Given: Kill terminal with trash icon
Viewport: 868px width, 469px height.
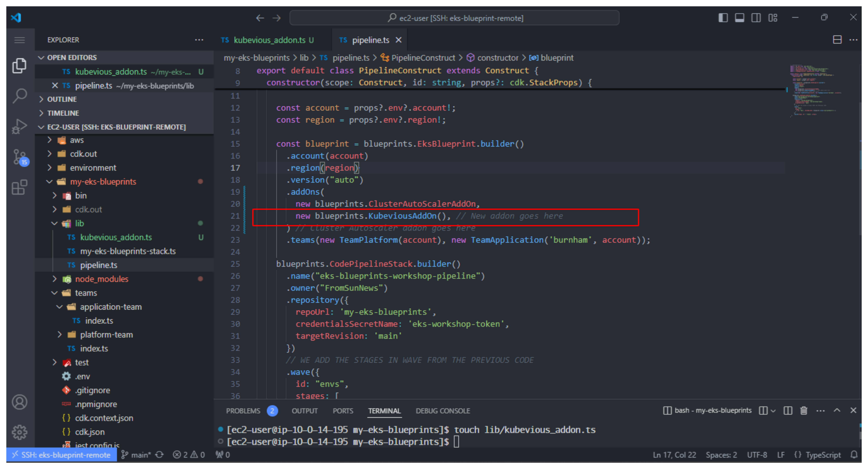Looking at the screenshot, I should coord(804,410).
